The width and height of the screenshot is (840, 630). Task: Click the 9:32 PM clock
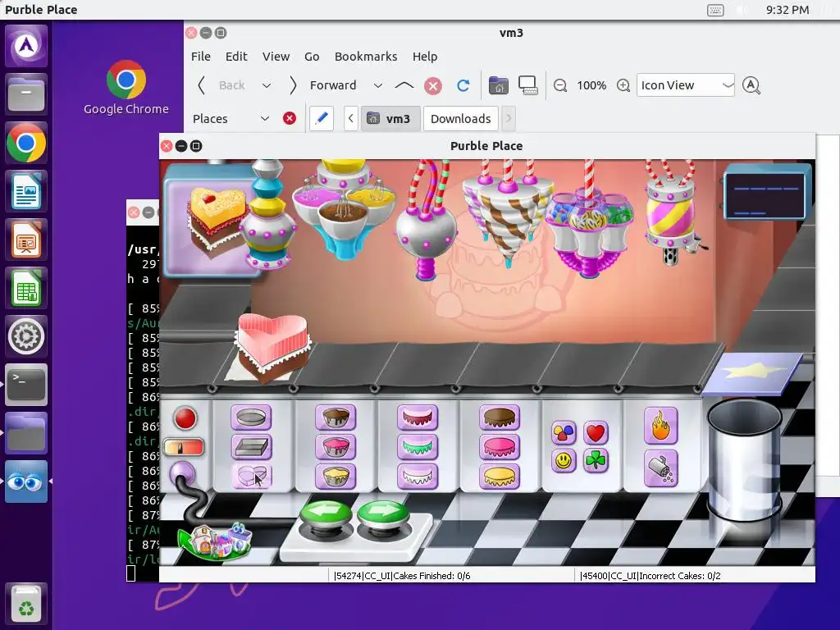pos(787,10)
